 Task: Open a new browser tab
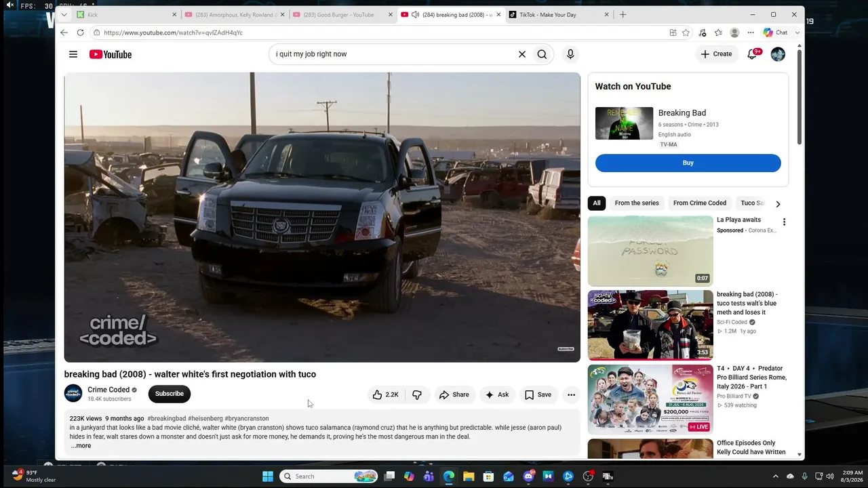tap(623, 14)
